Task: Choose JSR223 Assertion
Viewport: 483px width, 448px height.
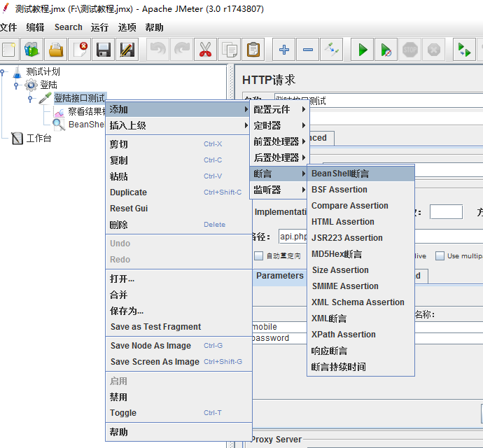Action: (x=360, y=237)
